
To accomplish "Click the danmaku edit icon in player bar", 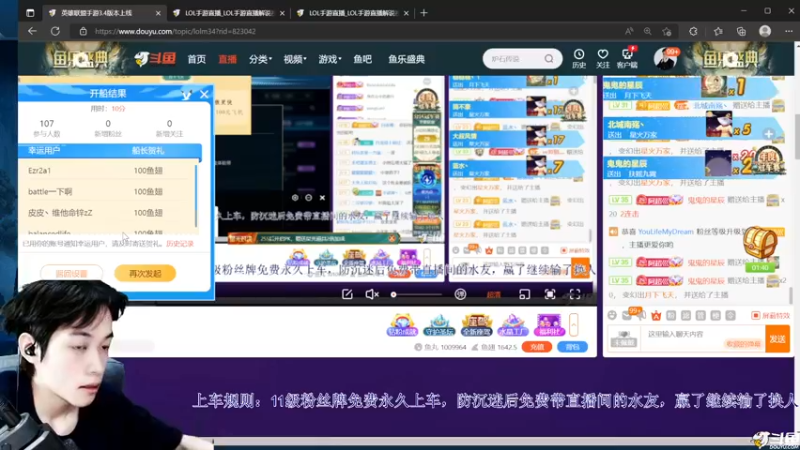I will 347,294.
